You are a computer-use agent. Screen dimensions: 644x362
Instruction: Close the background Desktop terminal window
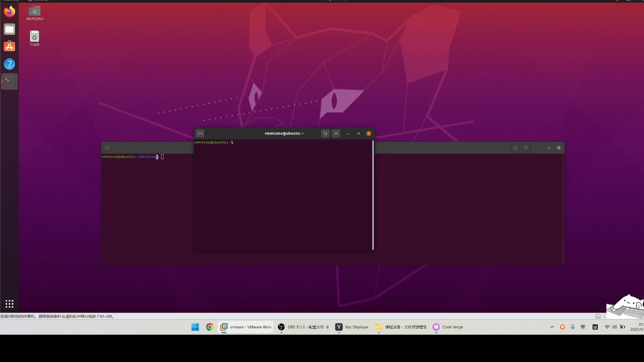pyautogui.click(x=559, y=148)
